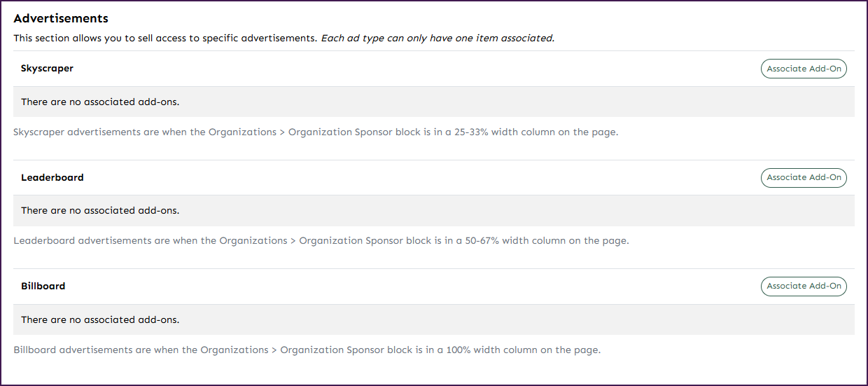The width and height of the screenshot is (868, 386).
Task: Select the Leaderboard section heading
Action: (52, 178)
